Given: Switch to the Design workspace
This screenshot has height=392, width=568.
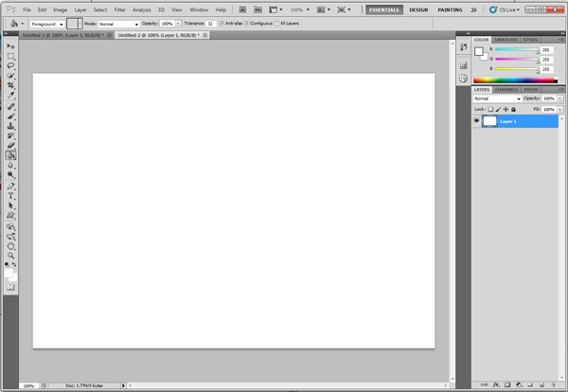Looking at the screenshot, I should tap(418, 9).
